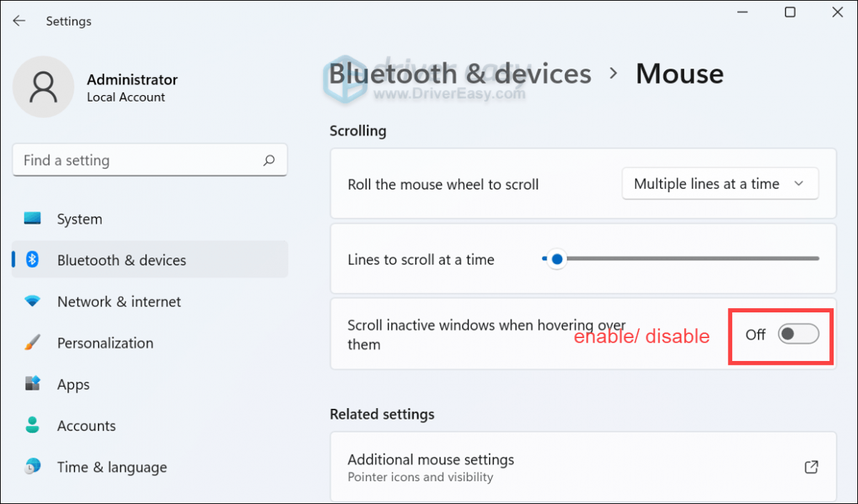Image resolution: width=858 pixels, height=504 pixels.
Task: Open the Roll the mouse wheel to scroll dropdown
Action: point(719,184)
